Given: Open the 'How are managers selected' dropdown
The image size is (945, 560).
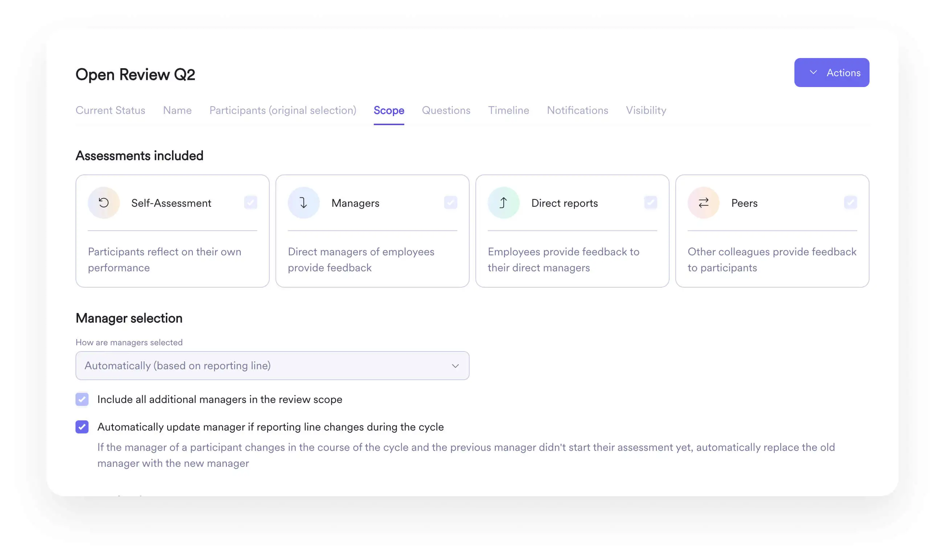Looking at the screenshot, I should tap(272, 365).
